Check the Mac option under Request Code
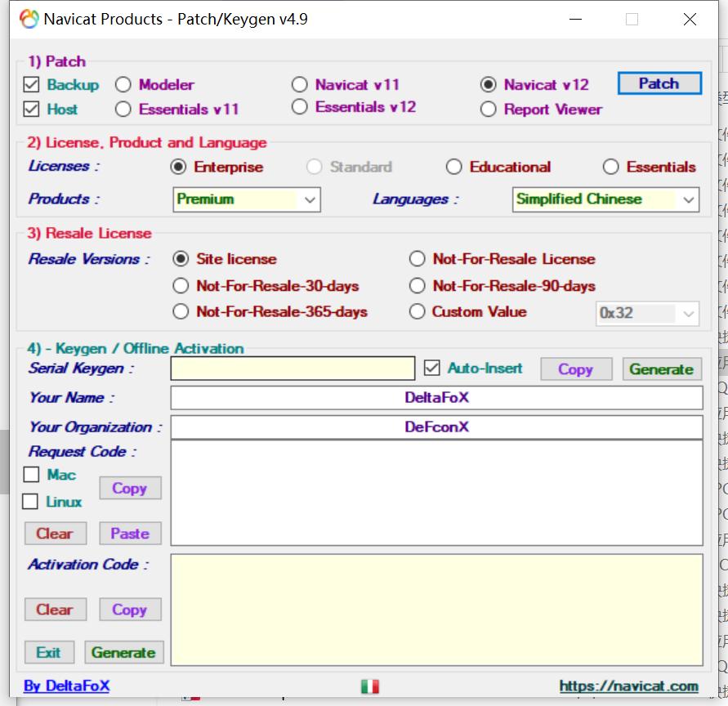This screenshot has width=728, height=706. click(32, 475)
